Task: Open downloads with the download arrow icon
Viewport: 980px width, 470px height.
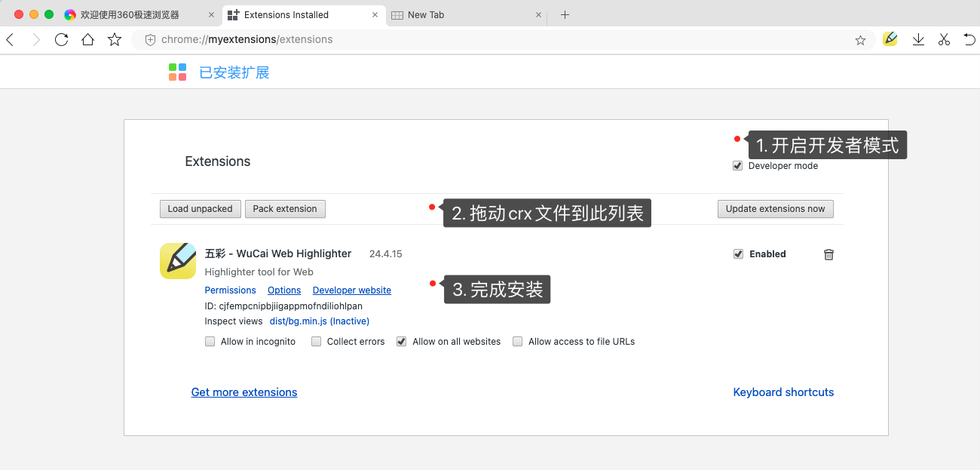Action: point(918,40)
